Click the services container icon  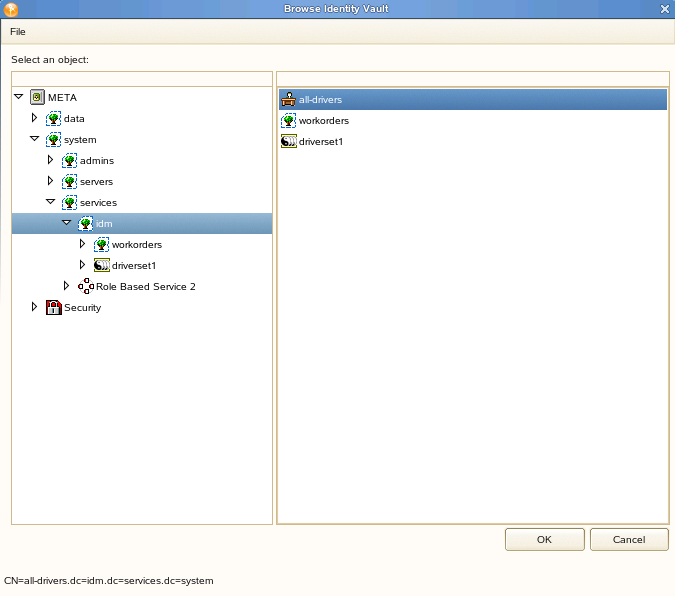(69, 202)
